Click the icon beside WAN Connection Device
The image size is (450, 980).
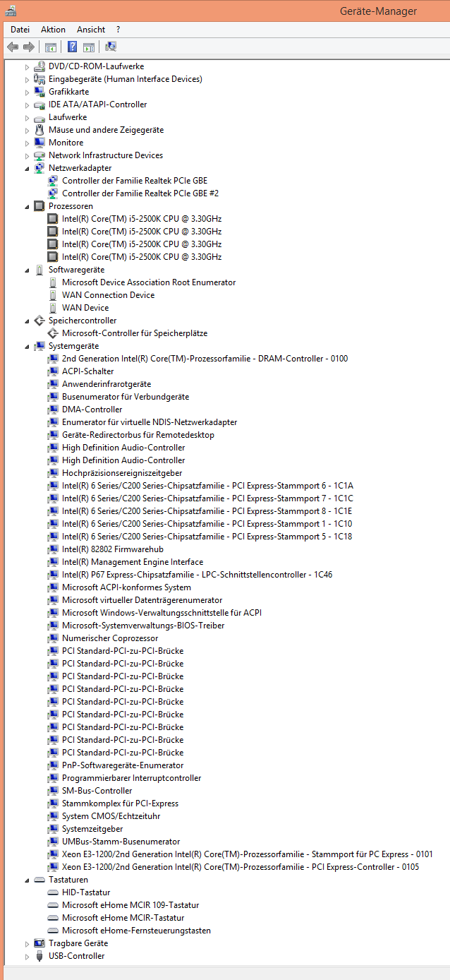click(x=53, y=295)
